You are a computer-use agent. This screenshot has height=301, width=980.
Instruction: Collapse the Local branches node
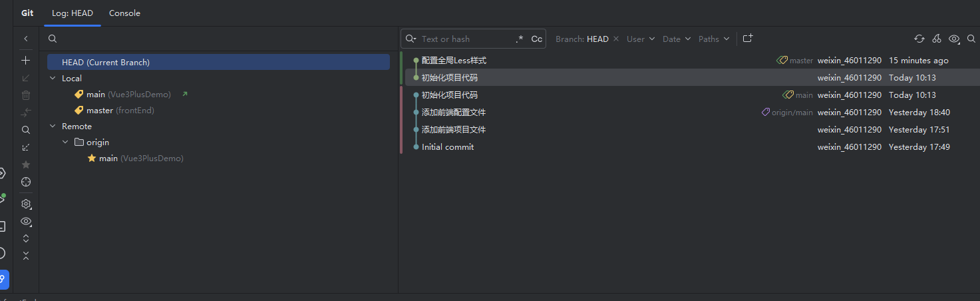(x=53, y=78)
